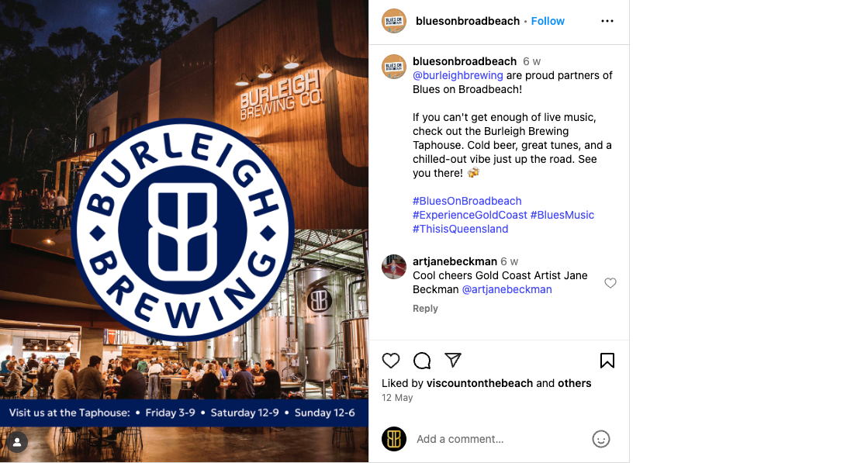868x463 pixels.
Task: Open the #ExperienceGoldCoast hashtag
Action: [470, 215]
